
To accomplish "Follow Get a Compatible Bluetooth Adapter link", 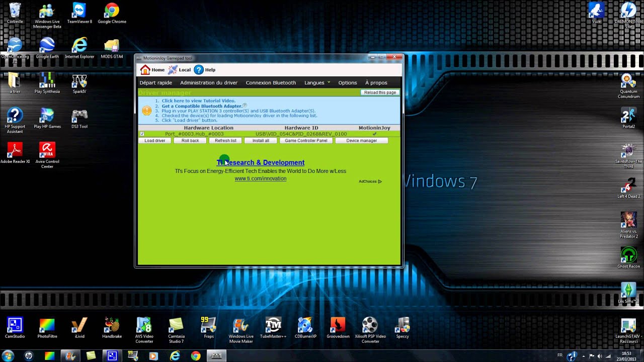I will pos(202,106).
